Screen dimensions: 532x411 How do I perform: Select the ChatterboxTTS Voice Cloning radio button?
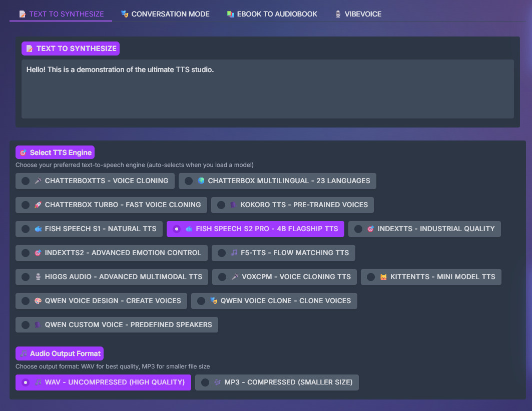[x=26, y=180]
